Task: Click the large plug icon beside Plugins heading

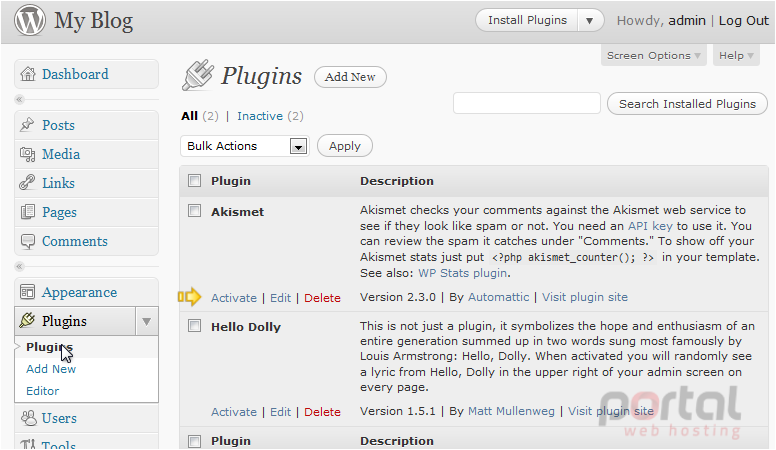Action: coord(198,75)
